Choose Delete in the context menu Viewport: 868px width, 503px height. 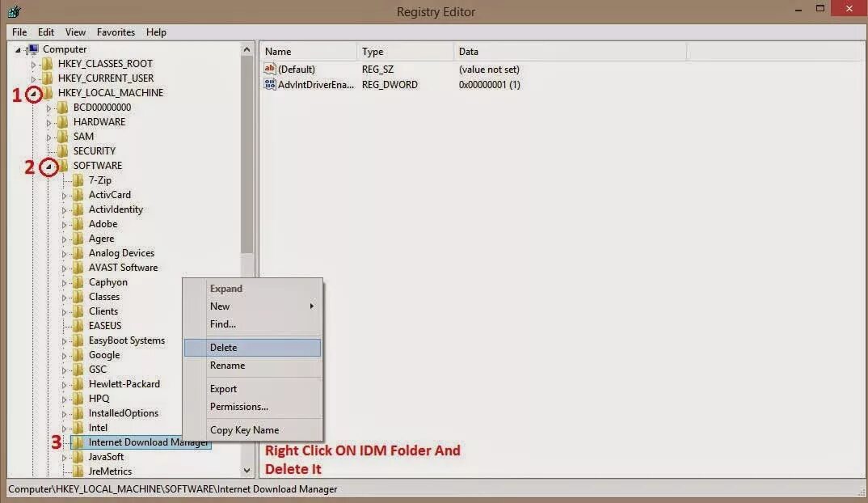point(252,348)
